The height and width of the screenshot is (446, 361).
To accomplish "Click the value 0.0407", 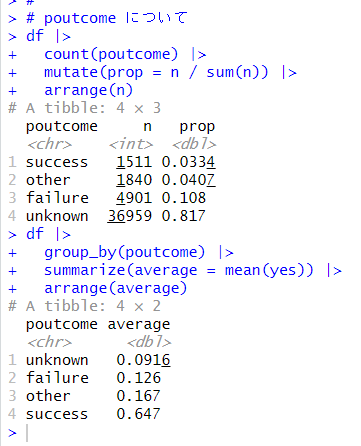I will tap(188, 180).
